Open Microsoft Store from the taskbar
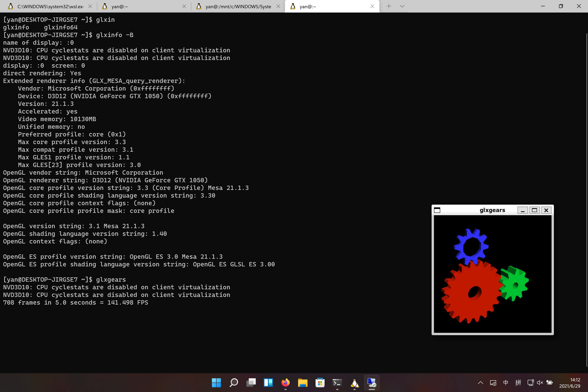This screenshot has width=588, height=392. pyautogui.click(x=320, y=383)
